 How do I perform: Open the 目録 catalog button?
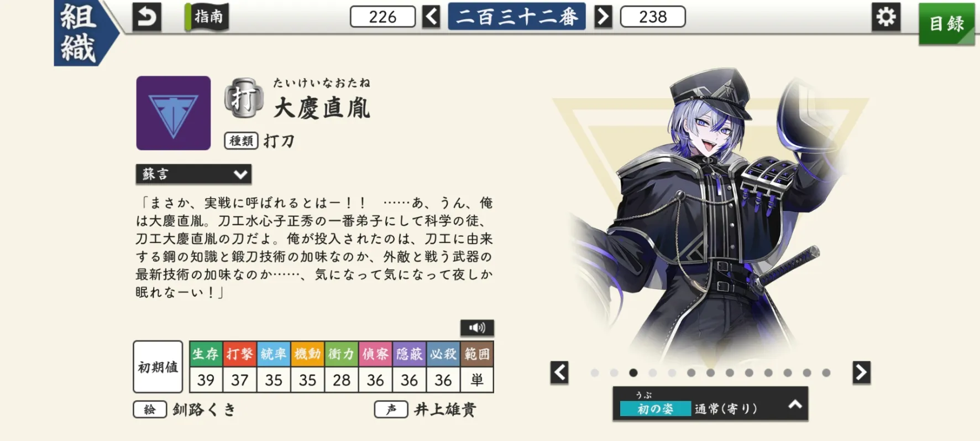946,23
